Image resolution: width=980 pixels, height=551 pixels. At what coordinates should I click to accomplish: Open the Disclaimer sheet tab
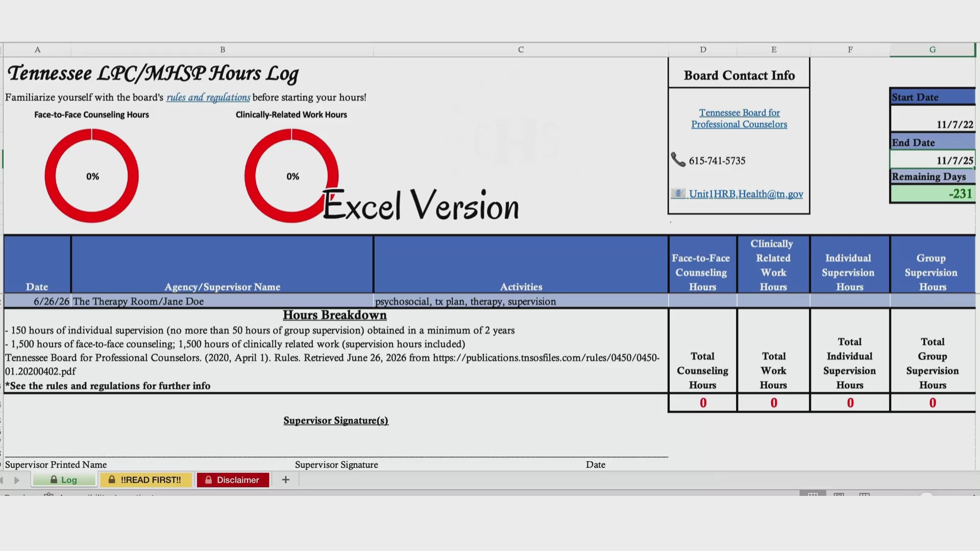(233, 480)
